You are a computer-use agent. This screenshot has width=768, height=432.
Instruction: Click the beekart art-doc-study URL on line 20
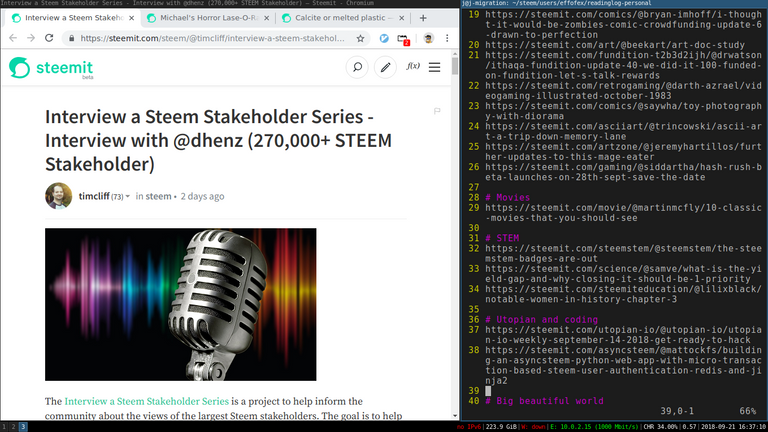coord(615,45)
